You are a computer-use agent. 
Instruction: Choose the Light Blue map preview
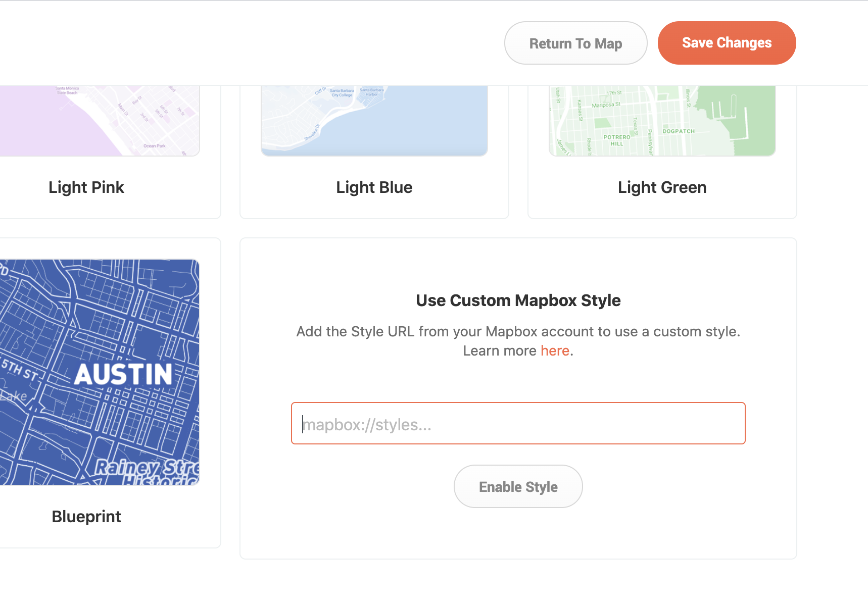pos(374,120)
